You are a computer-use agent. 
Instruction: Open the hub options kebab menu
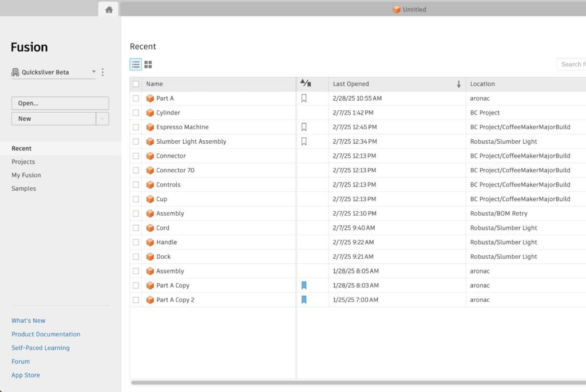click(102, 72)
